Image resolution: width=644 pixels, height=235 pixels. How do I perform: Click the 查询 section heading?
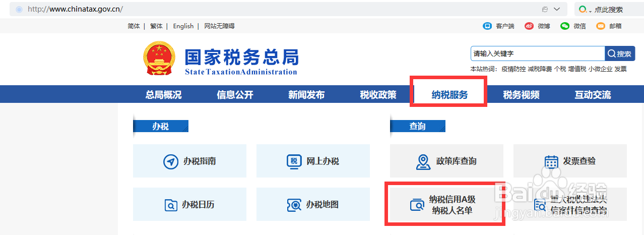tap(417, 126)
